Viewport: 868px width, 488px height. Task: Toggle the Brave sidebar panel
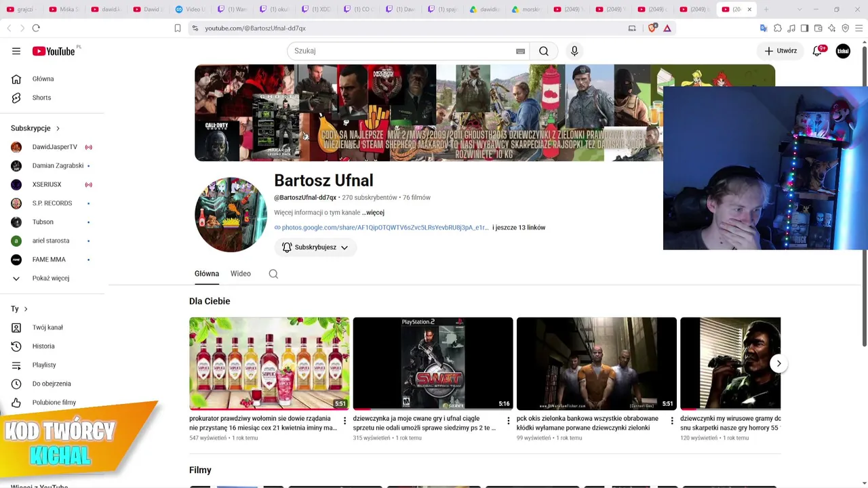[805, 28]
